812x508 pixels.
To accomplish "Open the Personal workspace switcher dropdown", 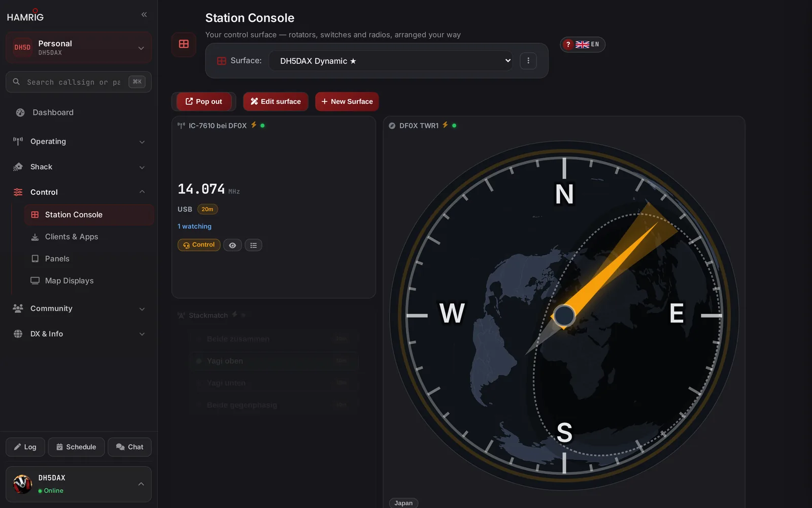I will (79, 47).
